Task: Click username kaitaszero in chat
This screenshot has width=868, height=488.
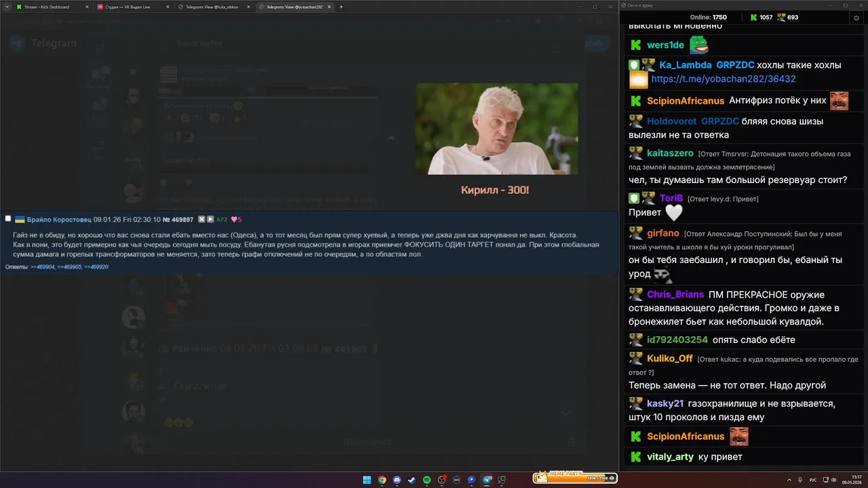Action: pyautogui.click(x=670, y=153)
